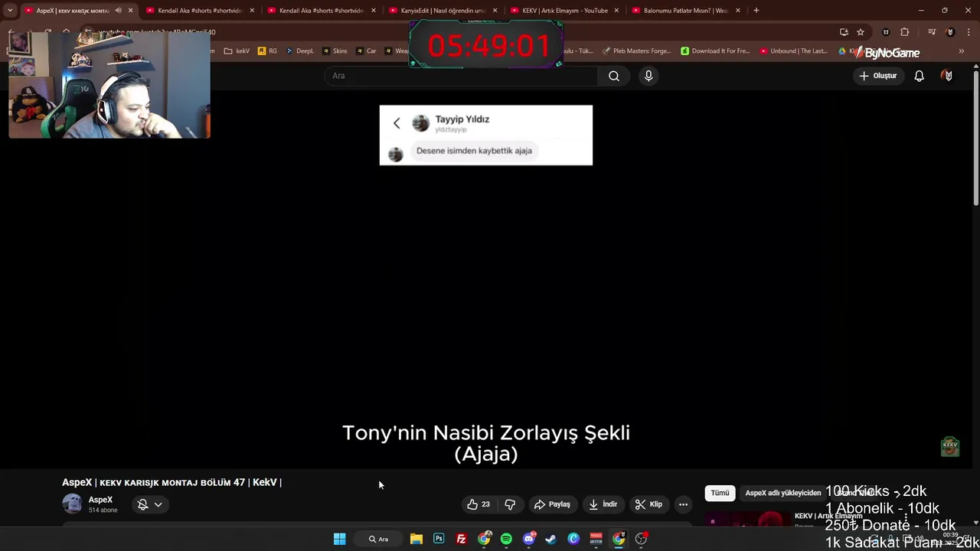Click back arrow in Tayyip Yıldız chat
Viewport: 980px width, 551px height.
click(x=397, y=123)
